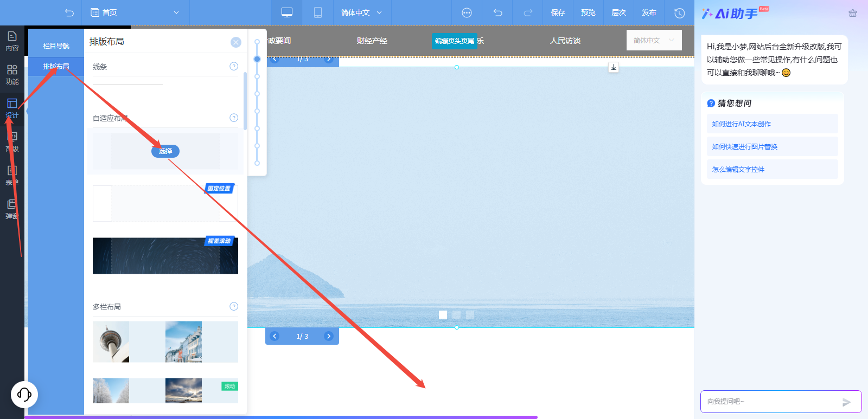The image size is (868, 419).
Task: Click the 猜您想问 question mark icon
Action: coord(711,103)
